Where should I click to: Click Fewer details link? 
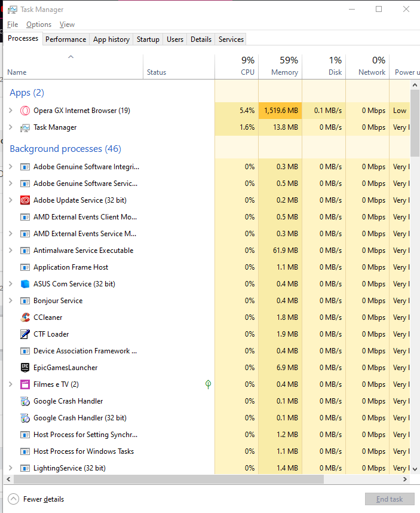(x=44, y=499)
